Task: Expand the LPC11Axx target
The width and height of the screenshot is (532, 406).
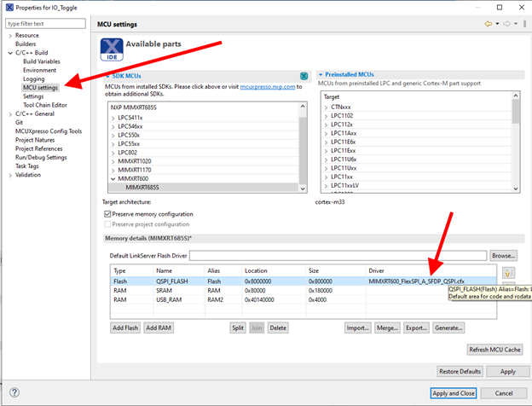Action: click(x=326, y=133)
